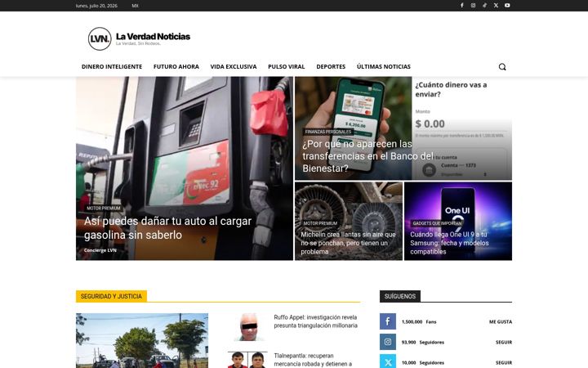Open the YouTube icon in top bar
Image resolution: width=588 pixels, height=368 pixels.
tap(507, 5)
